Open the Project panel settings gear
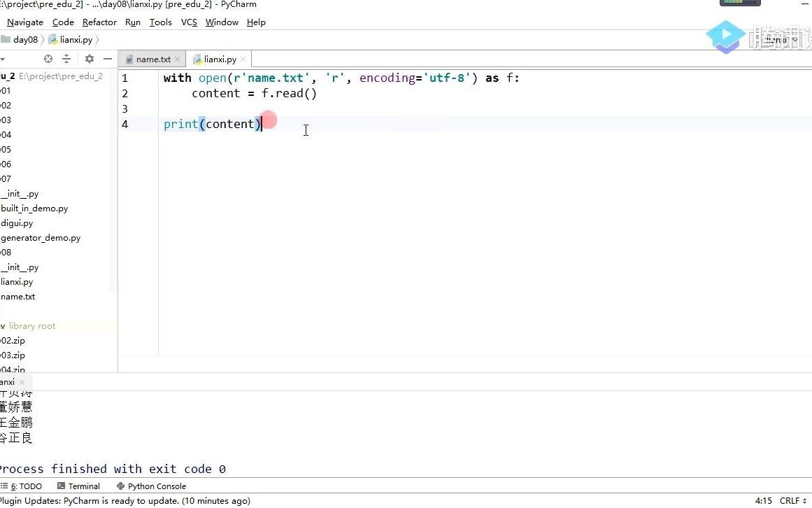This screenshot has width=812, height=508. pos(89,59)
